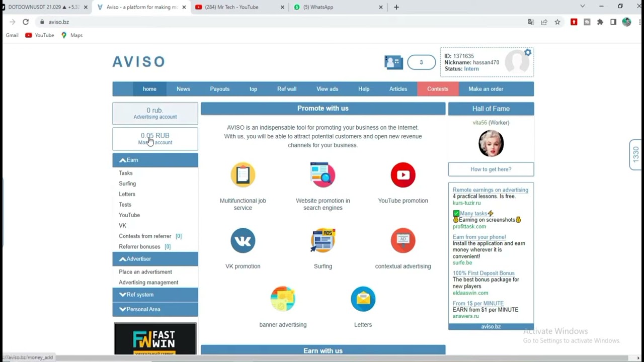The image size is (644, 362).
Task: Expand the Ref system section
Action: tap(155, 295)
